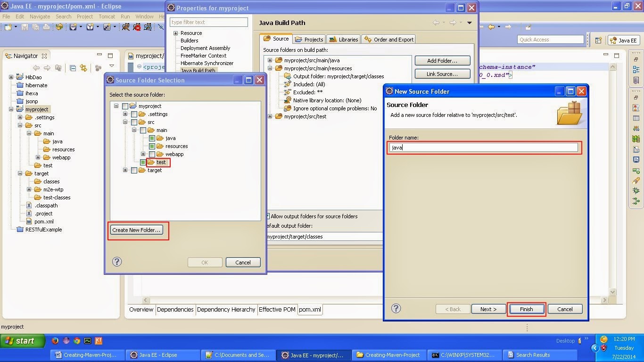
Task: Open the Properties table icon in the right trim
Action: (636, 118)
